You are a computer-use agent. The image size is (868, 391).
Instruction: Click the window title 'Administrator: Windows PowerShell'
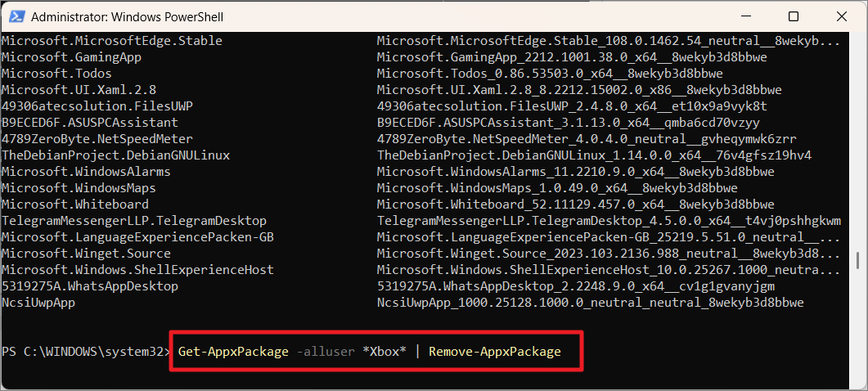pyautogui.click(x=128, y=17)
